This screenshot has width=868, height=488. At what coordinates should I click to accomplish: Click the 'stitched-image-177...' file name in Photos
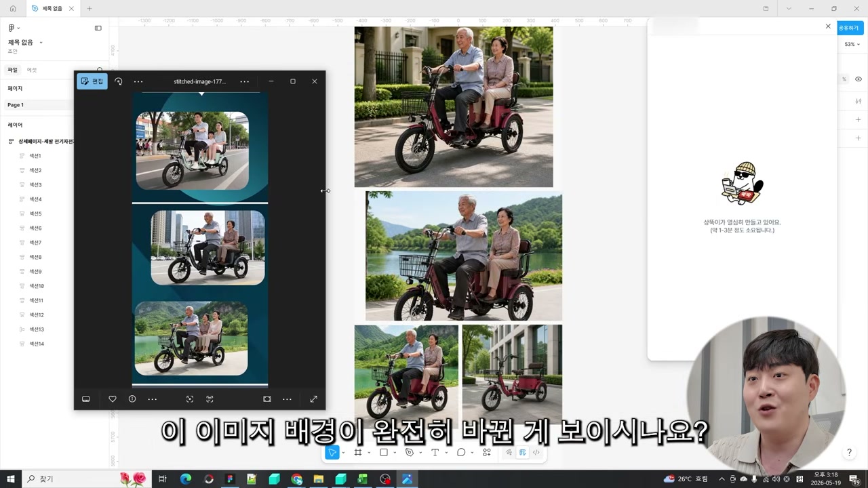coord(199,81)
